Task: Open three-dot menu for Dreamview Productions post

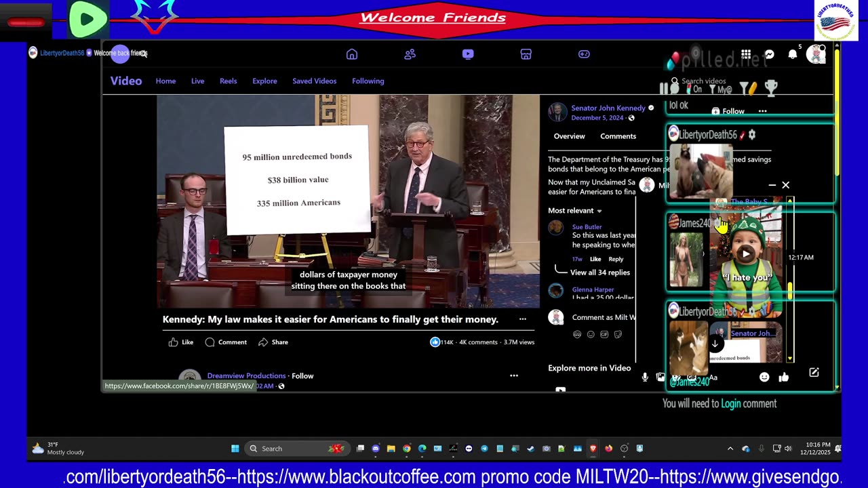Action: click(x=513, y=375)
